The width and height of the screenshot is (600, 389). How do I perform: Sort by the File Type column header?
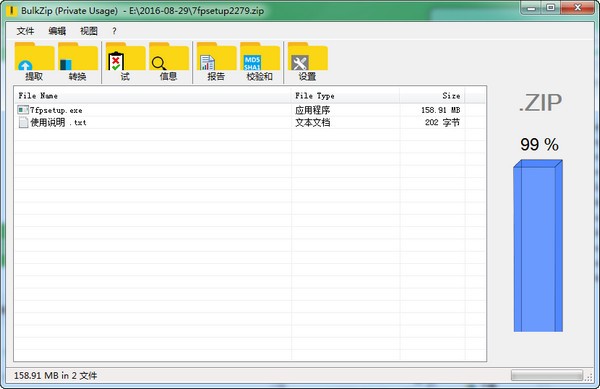[x=346, y=96]
